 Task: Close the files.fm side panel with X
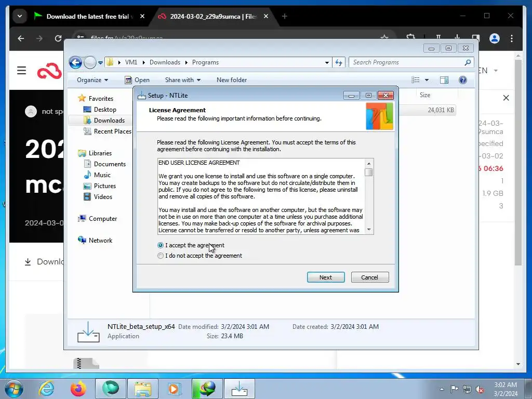(x=506, y=98)
